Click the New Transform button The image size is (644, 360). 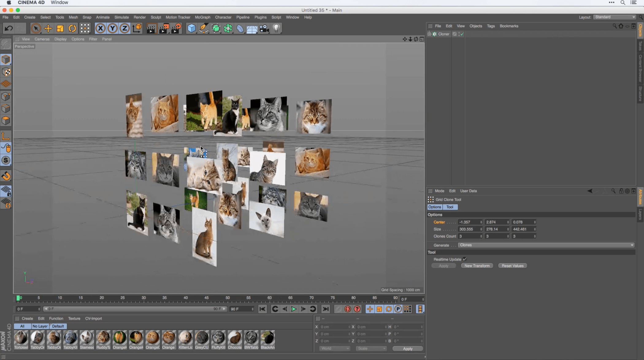tap(477, 266)
